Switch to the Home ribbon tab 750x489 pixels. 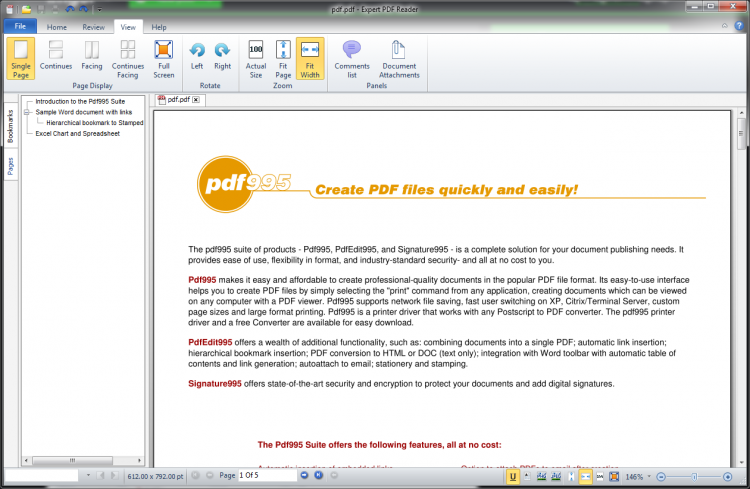pos(57,27)
